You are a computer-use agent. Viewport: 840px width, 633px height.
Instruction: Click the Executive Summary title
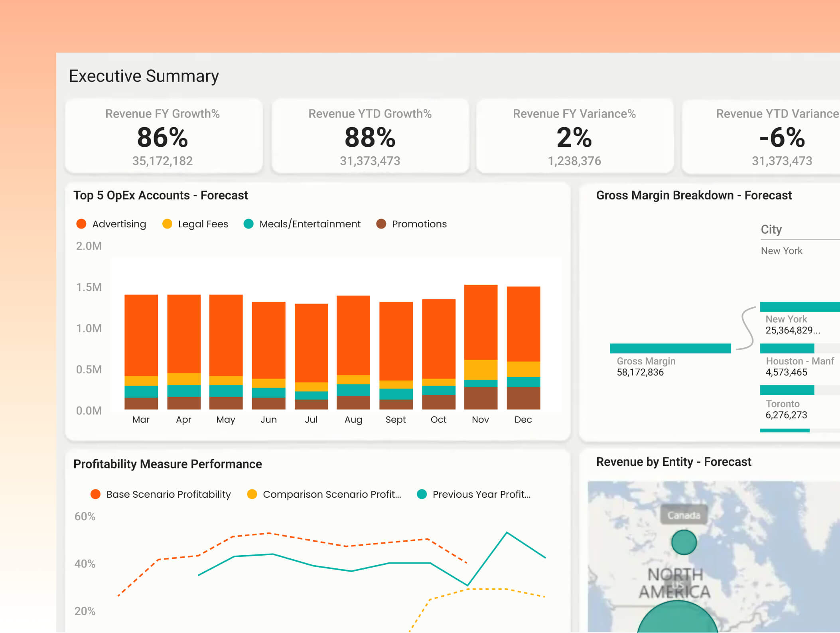click(144, 76)
